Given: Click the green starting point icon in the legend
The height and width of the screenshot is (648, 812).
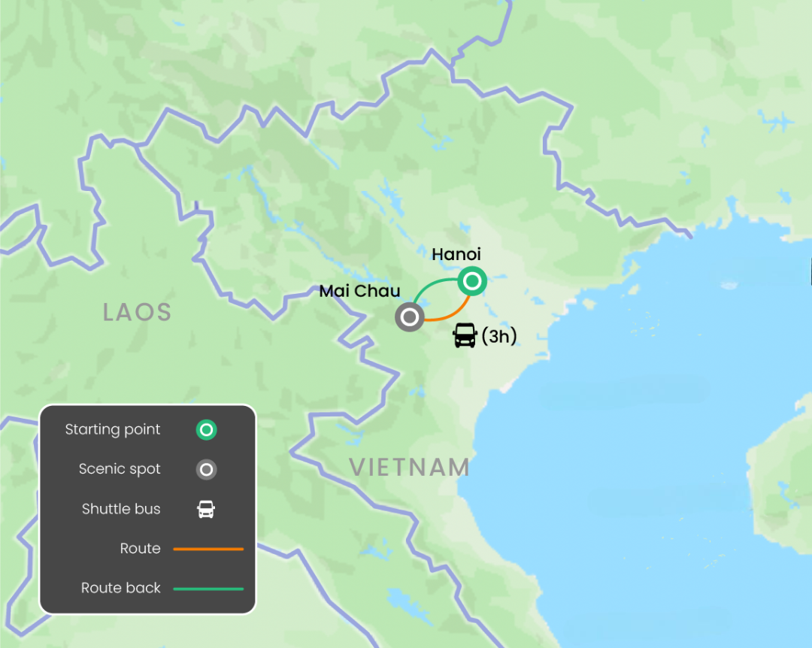Looking at the screenshot, I should click(206, 429).
